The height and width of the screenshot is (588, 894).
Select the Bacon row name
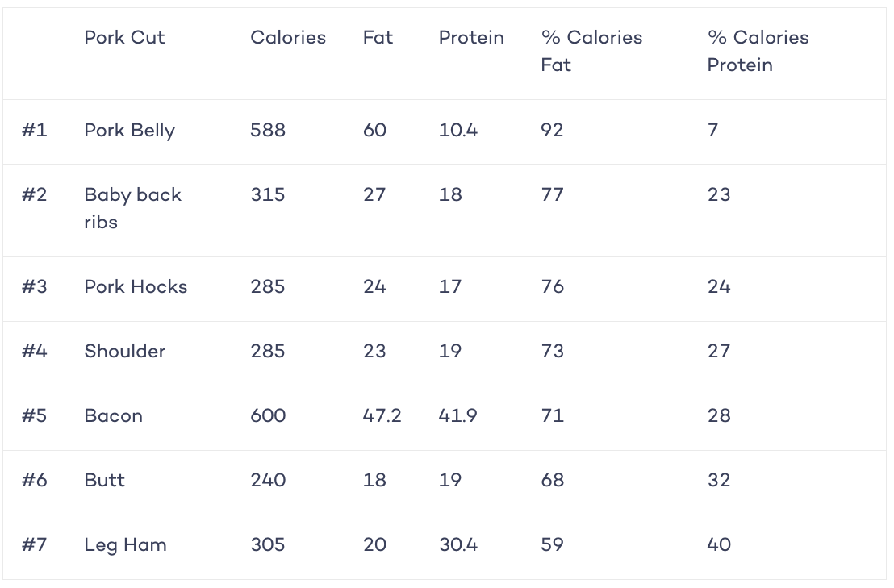point(114,416)
